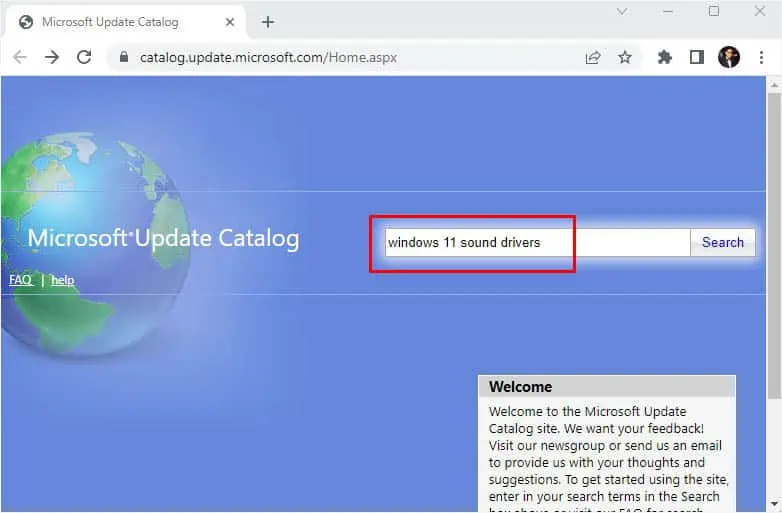Click the address bar URL
The image size is (782, 513).
click(x=268, y=57)
